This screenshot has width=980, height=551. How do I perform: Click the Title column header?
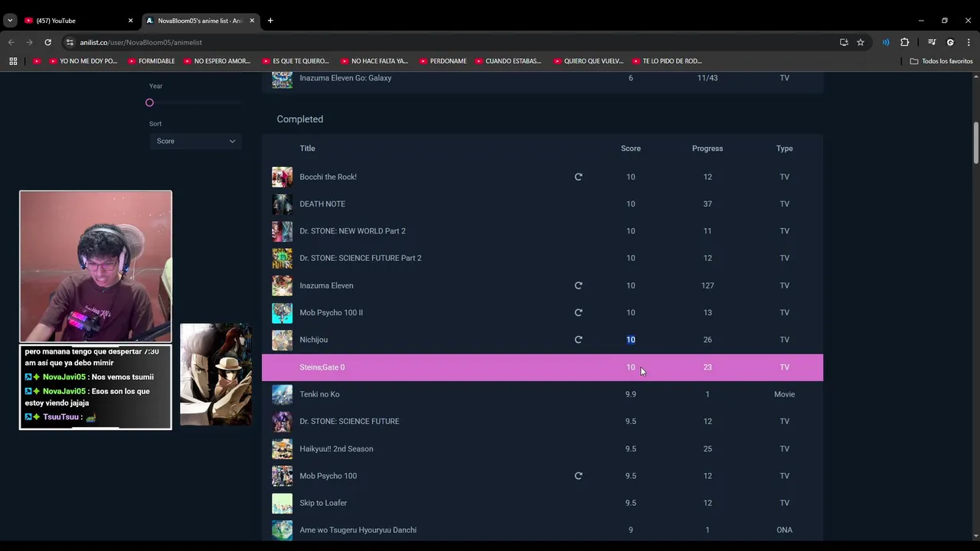(307, 148)
